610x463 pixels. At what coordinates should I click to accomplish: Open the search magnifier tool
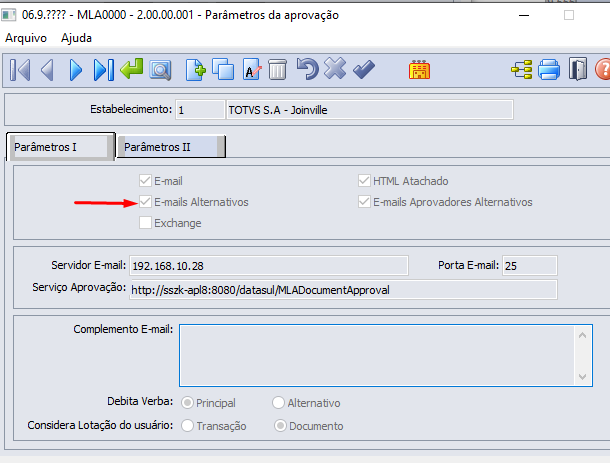pos(160,70)
